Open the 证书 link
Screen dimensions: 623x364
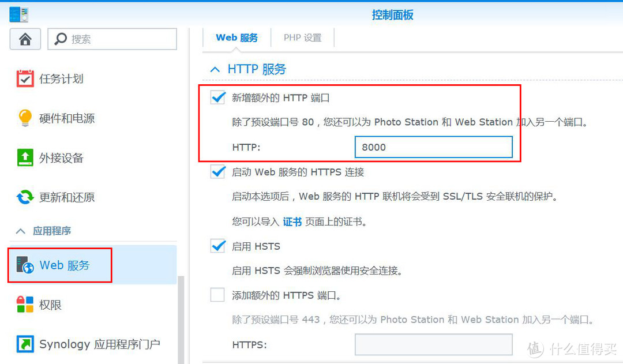[x=292, y=222]
